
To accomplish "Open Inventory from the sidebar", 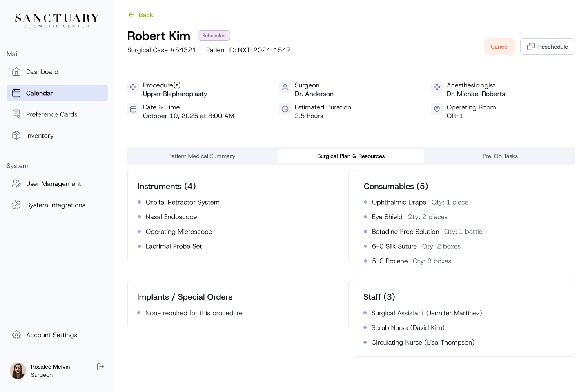I will click(57, 136).
